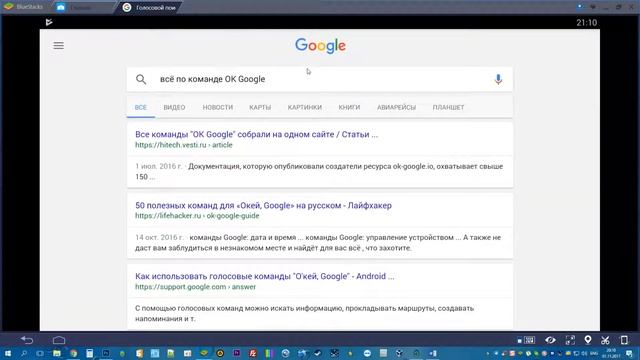Switch to КАРТЫ results tab
640x360 pixels.
(x=260, y=107)
